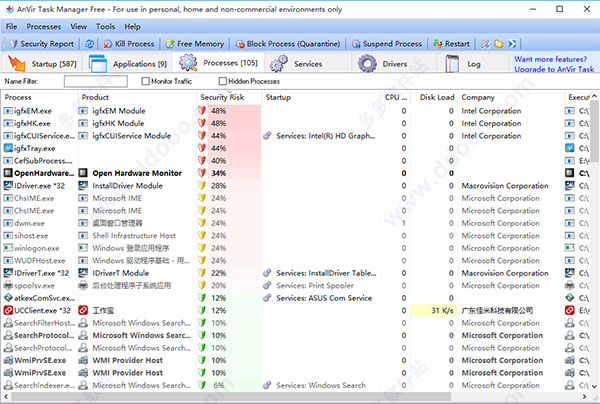This screenshot has width=600, height=404.
Task: Click Suspend Process toolbar button
Action: click(x=387, y=44)
